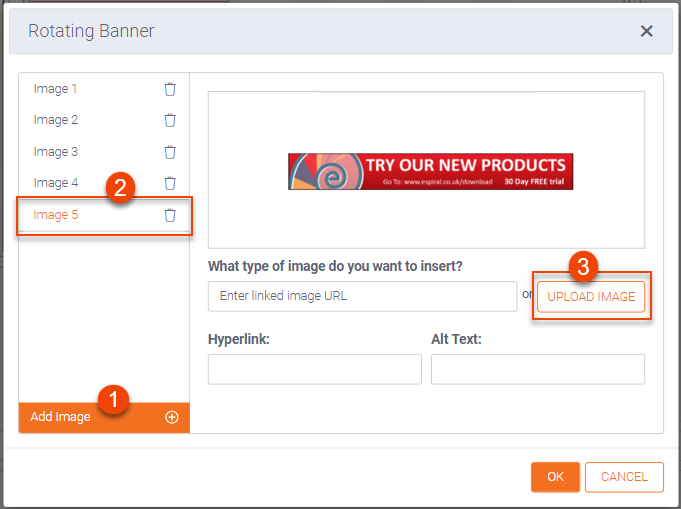This screenshot has height=509, width=681.
Task: Close the Rotating Banner dialog with X
Action: tap(647, 31)
